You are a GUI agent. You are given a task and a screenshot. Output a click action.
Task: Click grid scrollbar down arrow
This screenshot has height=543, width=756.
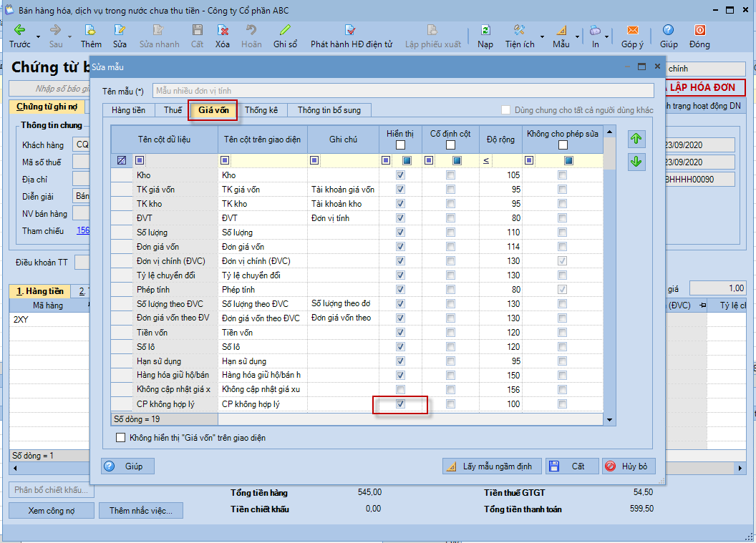[609, 420]
